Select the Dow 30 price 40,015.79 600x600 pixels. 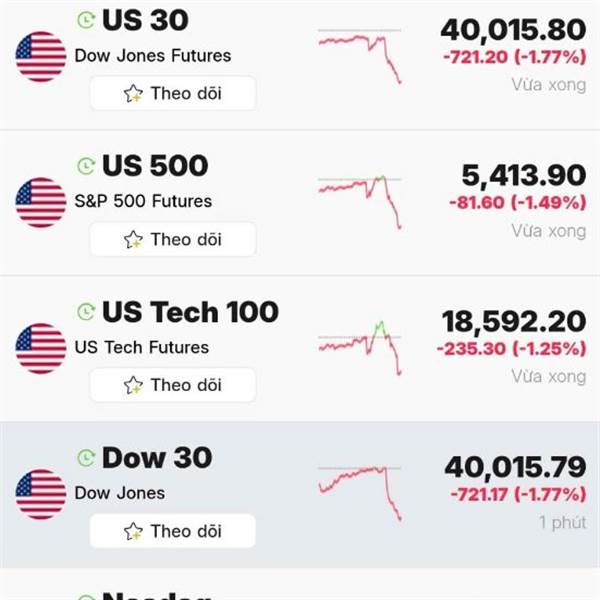514,467
